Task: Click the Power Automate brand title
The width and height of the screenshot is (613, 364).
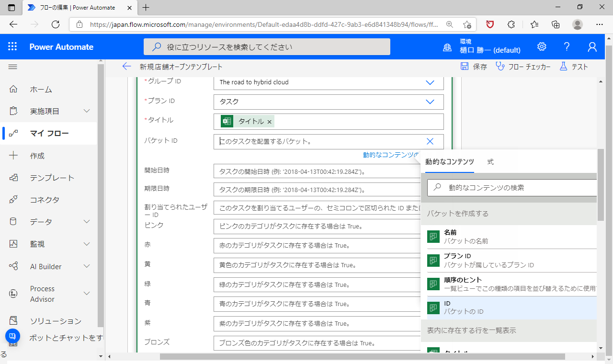Action: tap(61, 46)
